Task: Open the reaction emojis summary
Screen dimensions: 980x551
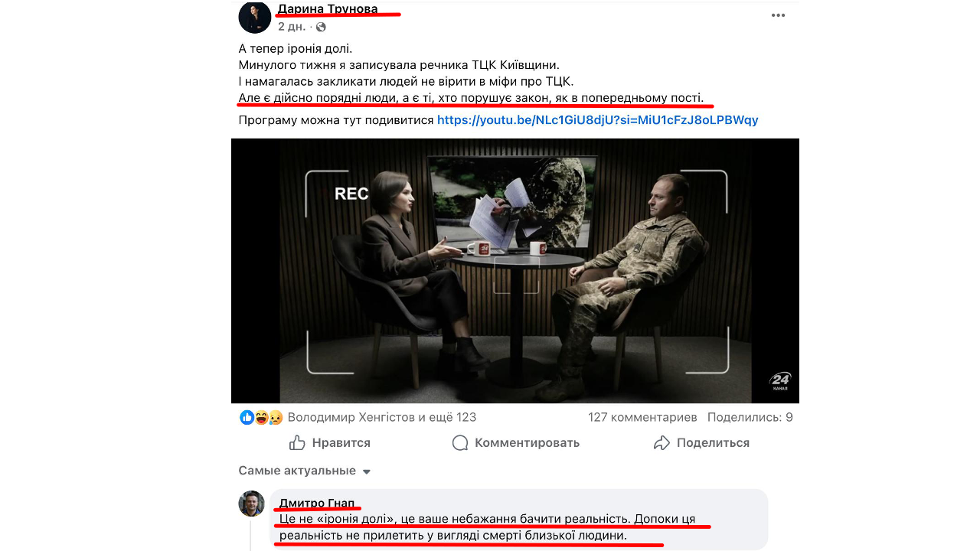Action: point(261,417)
